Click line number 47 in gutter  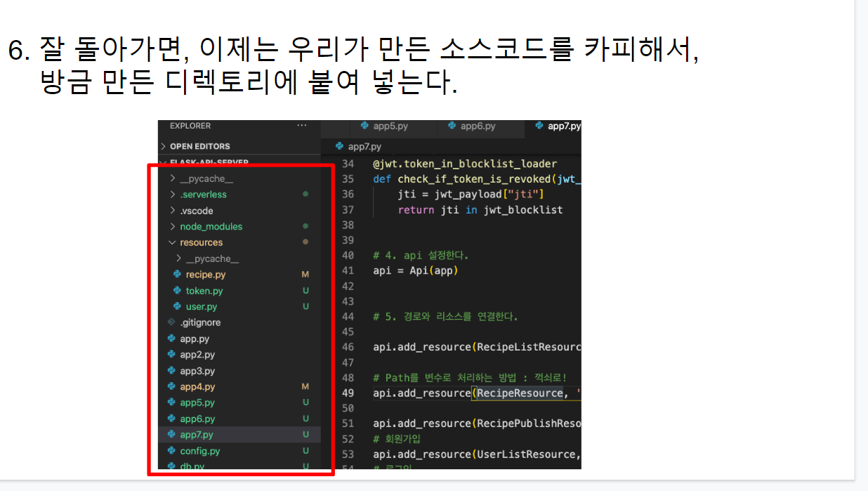348,362
